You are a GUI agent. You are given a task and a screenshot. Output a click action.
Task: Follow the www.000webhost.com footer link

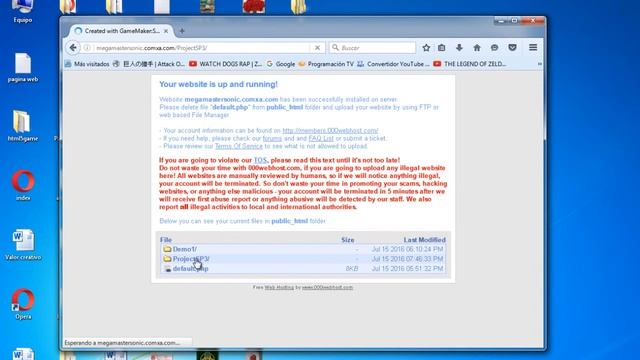coord(327,287)
